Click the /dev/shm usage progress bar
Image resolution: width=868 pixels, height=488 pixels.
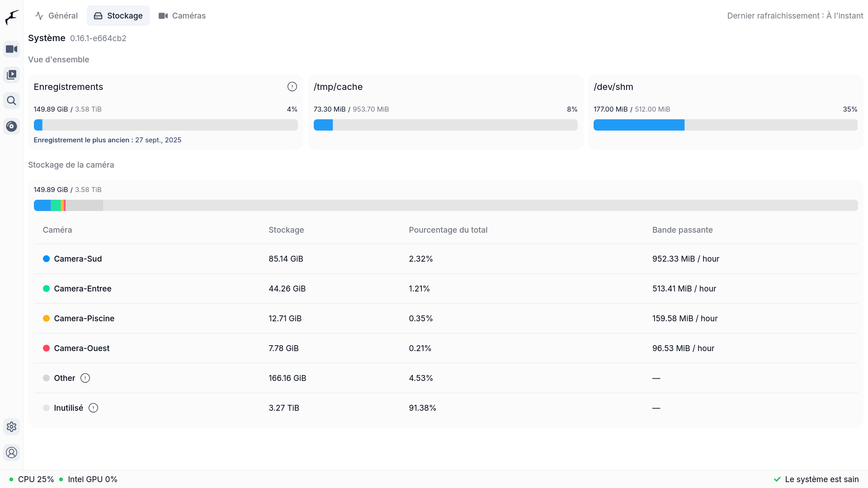[725, 125]
